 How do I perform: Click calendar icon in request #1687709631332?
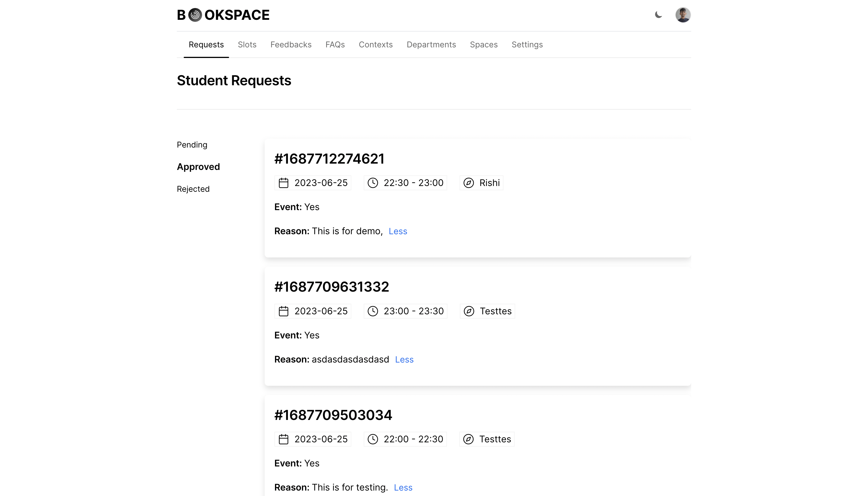click(x=283, y=311)
